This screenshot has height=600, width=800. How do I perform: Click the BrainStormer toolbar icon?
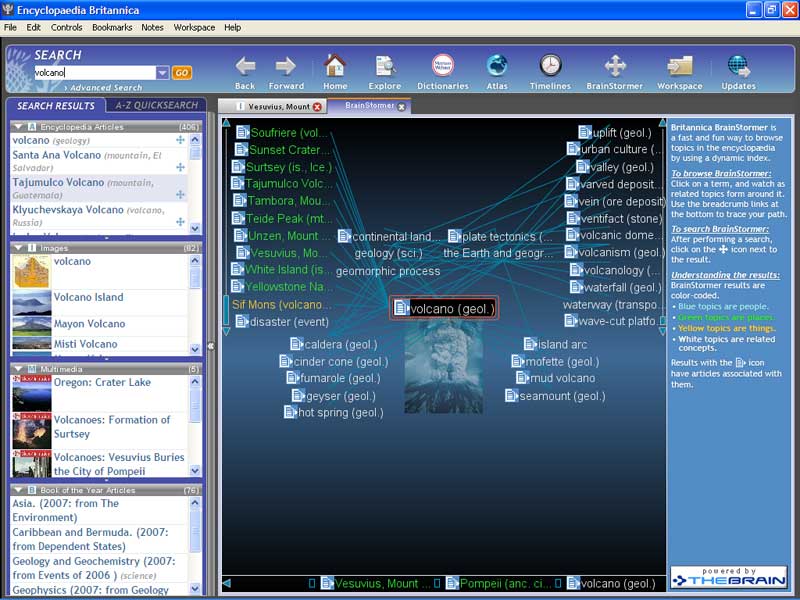615,66
